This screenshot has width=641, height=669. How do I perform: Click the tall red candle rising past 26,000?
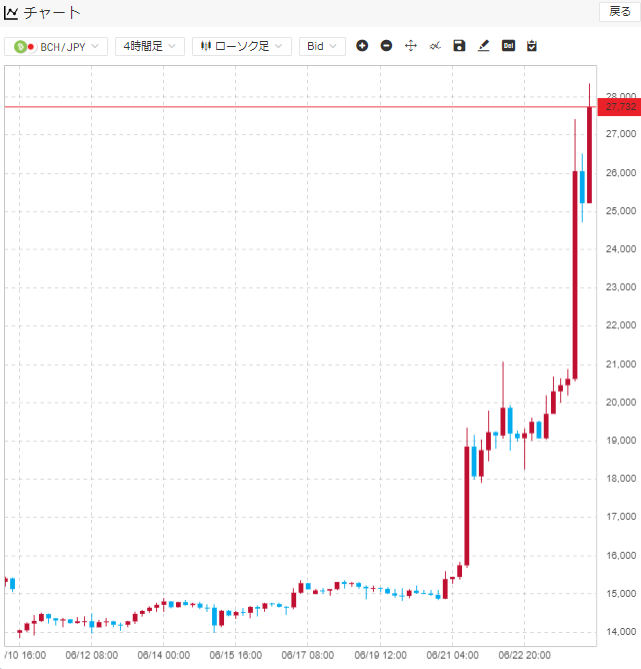(x=575, y=275)
